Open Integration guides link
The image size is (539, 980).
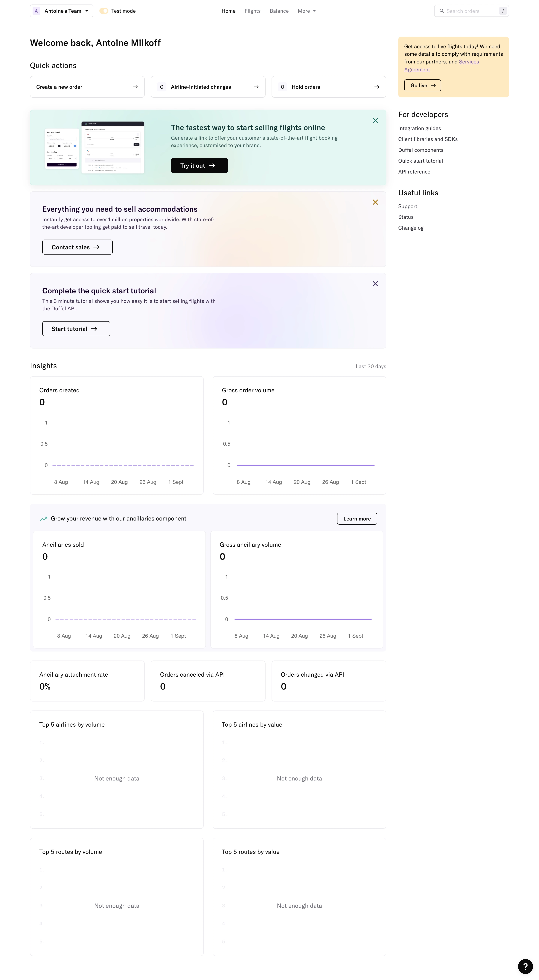419,129
